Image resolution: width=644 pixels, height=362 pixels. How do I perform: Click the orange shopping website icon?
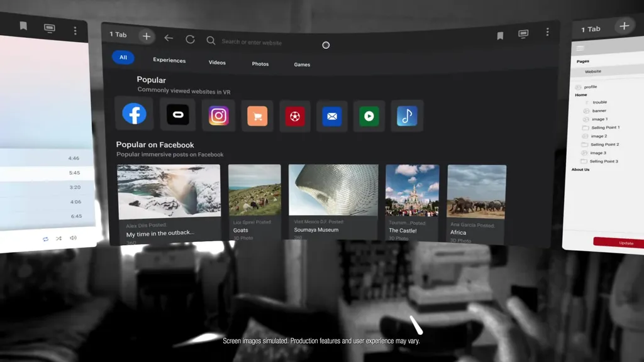[257, 116]
